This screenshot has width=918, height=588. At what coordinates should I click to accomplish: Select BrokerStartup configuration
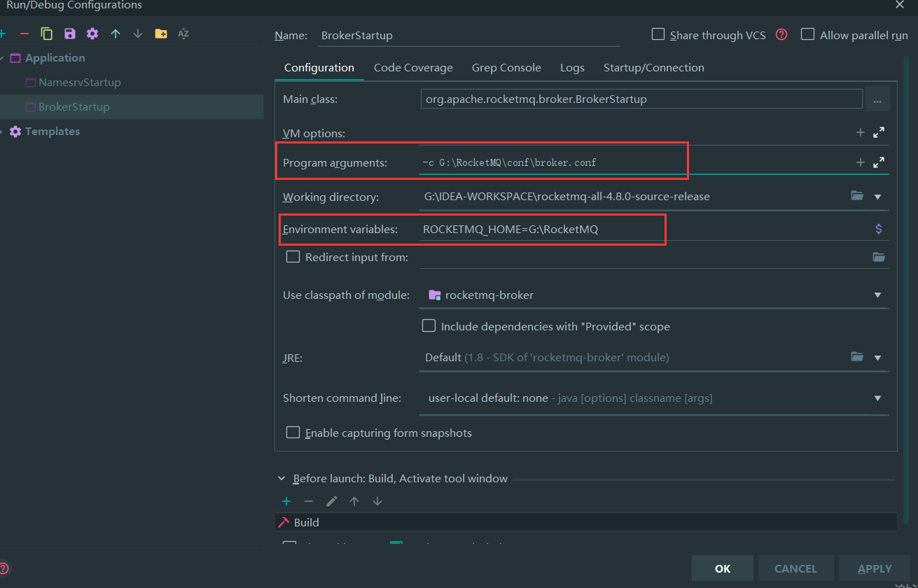point(132,107)
